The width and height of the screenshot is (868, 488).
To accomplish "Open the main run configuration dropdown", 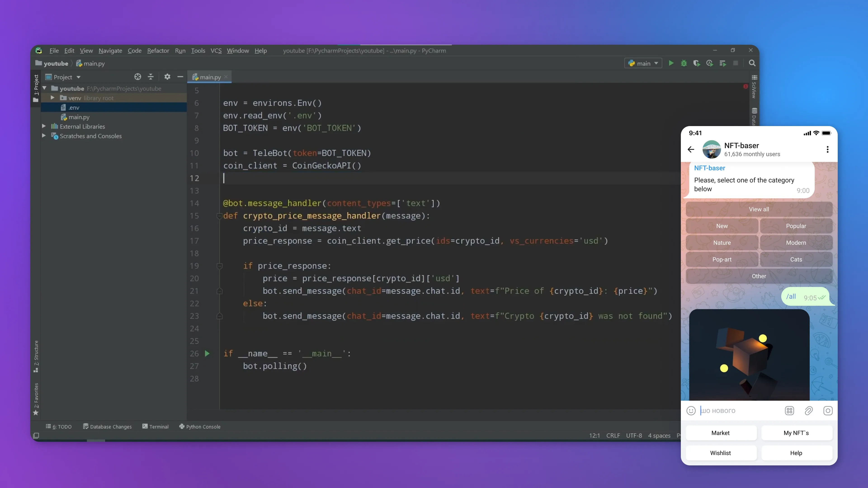I will tap(643, 63).
